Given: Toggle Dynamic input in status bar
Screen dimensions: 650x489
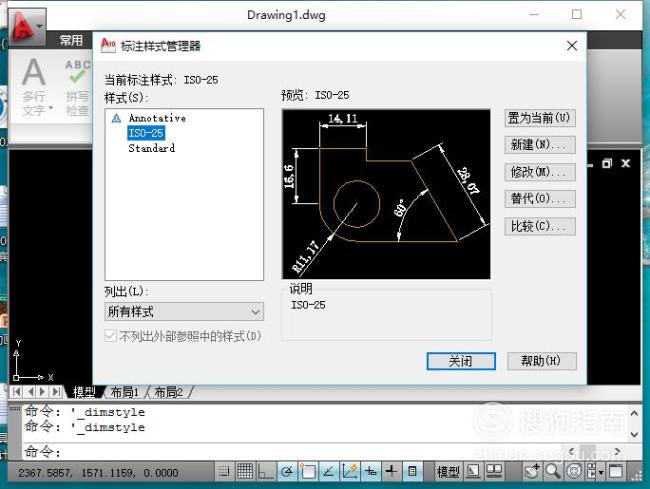Looking at the screenshot, I should click(x=370, y=471).
